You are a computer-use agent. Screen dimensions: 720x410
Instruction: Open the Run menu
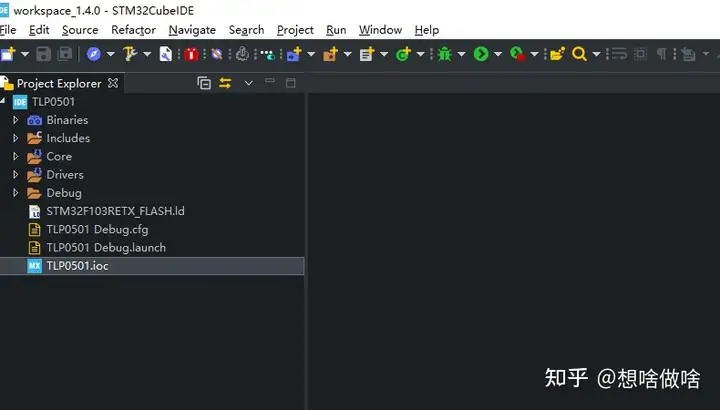tap(336, 30)
